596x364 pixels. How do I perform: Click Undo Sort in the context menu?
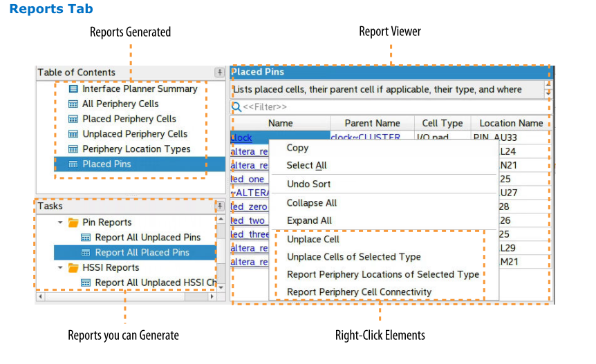[308, 184]
